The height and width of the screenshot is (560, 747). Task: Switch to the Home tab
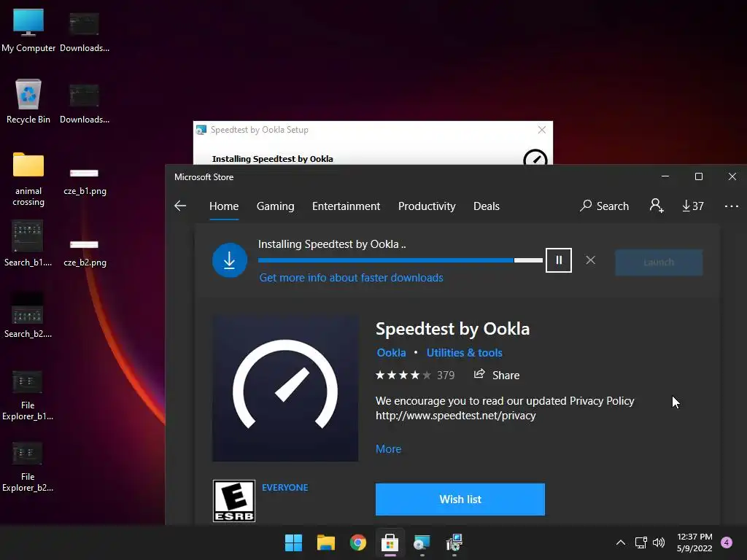pos(224,206)
